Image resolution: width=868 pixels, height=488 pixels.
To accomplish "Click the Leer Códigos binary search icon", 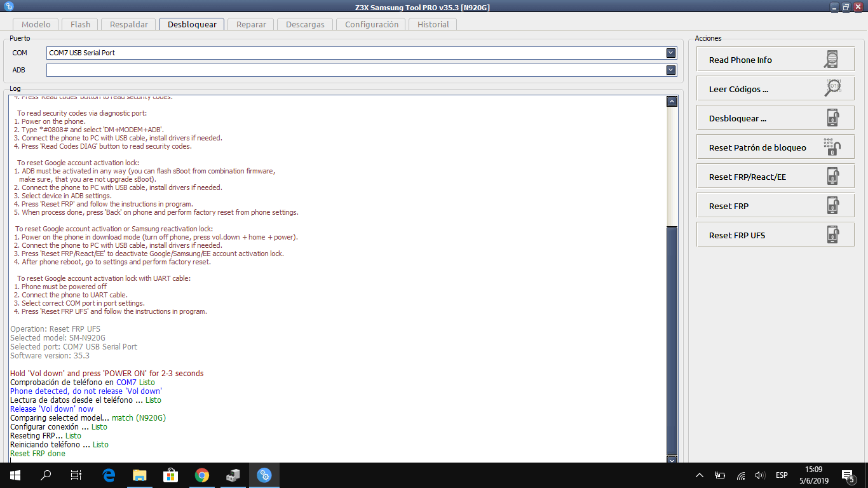I will coord(832,89).
